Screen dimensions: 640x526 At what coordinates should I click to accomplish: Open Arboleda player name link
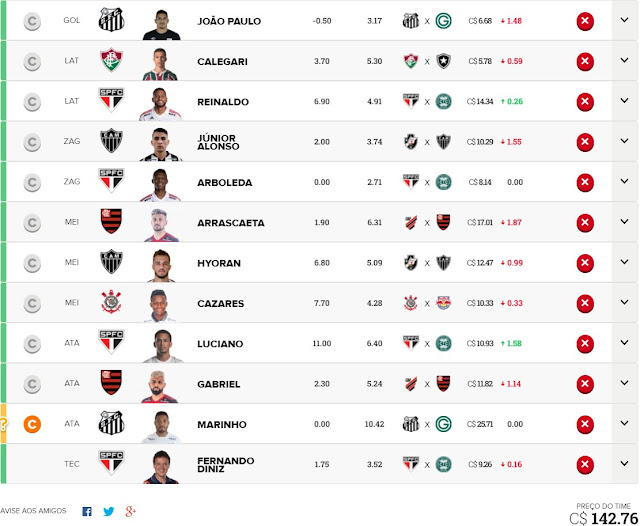224,182
